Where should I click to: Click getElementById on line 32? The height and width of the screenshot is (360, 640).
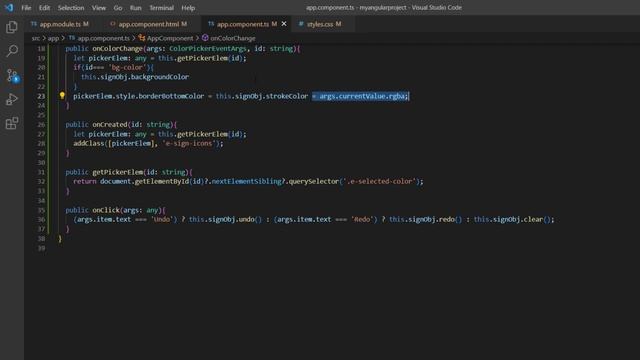tap(162, 181)
